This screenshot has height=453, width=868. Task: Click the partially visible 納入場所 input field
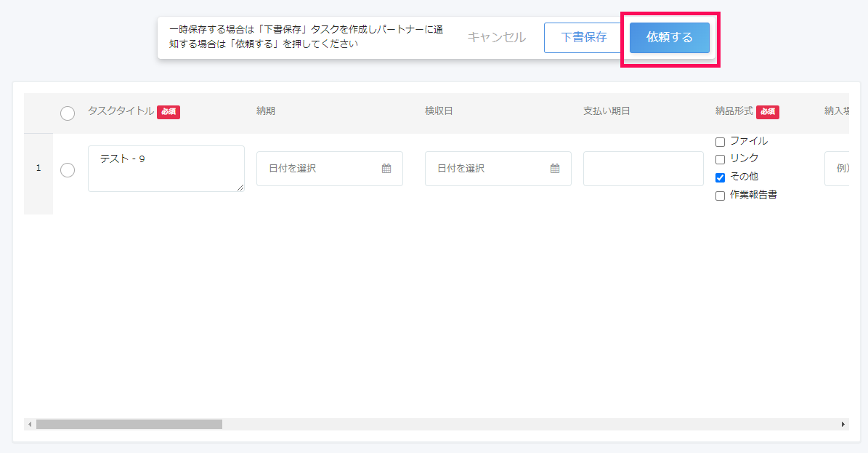point(837,169)
